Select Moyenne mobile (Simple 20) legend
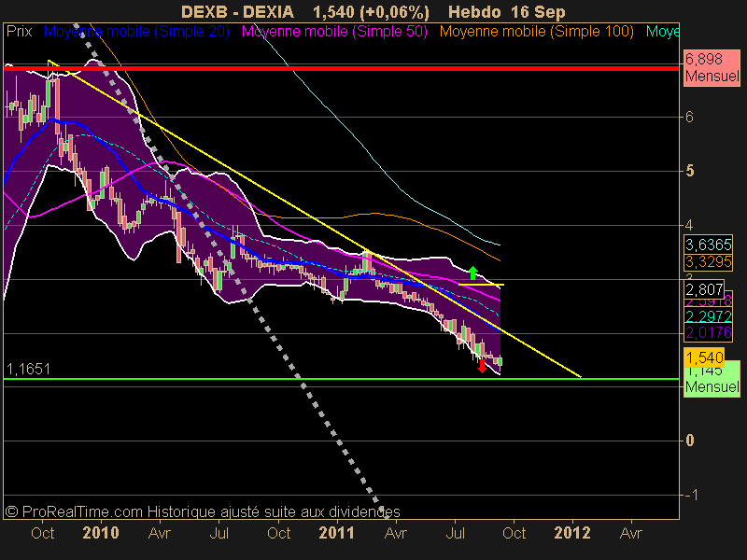 [x=136, y=32]
